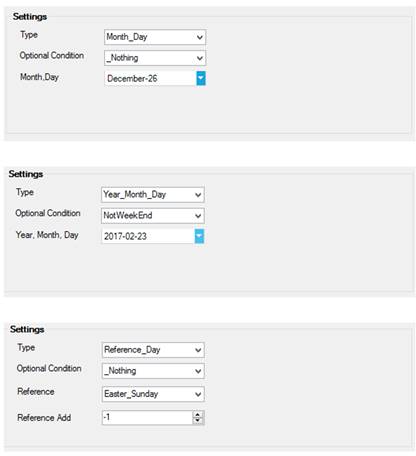Expand the _Nothing dropdown below Reference_Day

tap(153, 371)
